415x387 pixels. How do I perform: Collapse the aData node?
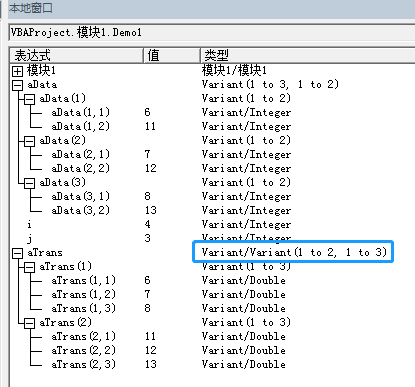tap(17, 85)
